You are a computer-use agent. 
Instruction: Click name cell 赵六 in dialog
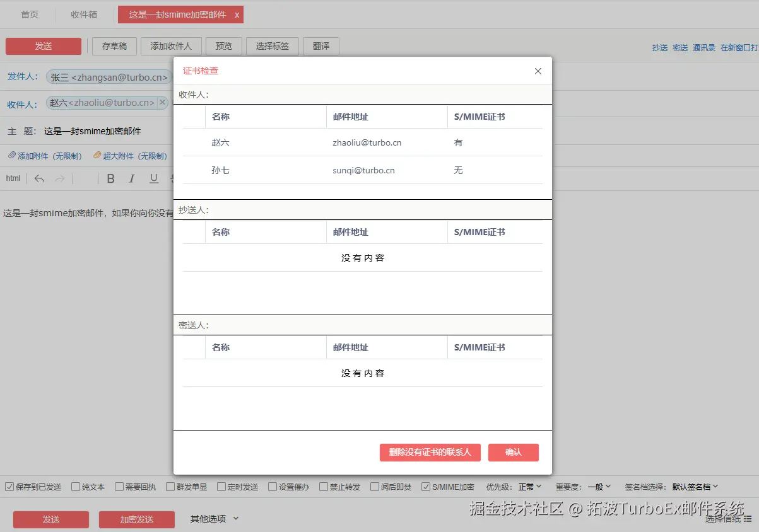pyautogui.click(x=221, y=142)
